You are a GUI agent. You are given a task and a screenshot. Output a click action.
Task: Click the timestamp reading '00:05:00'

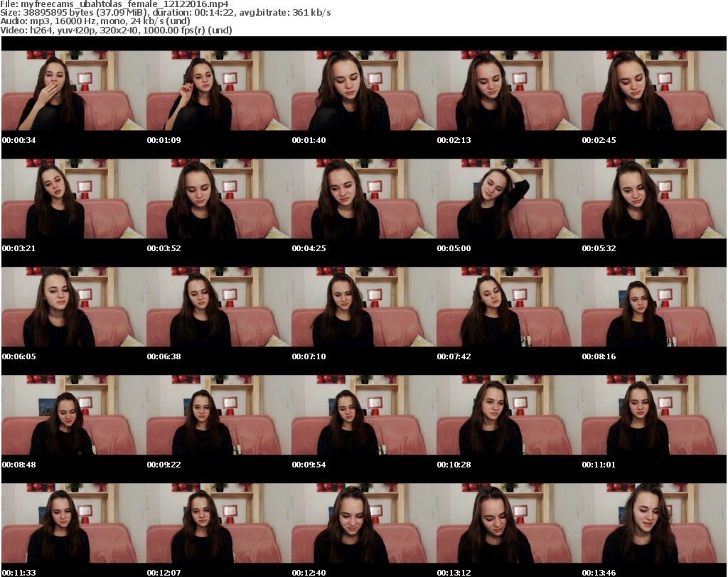click(454, 248)
